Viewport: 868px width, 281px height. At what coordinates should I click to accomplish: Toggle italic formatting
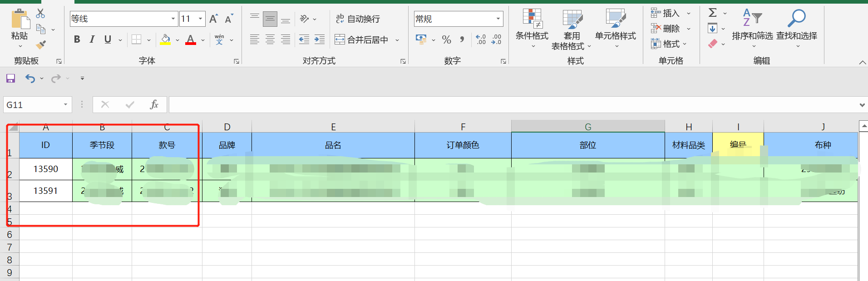click(x=92, y=39)
